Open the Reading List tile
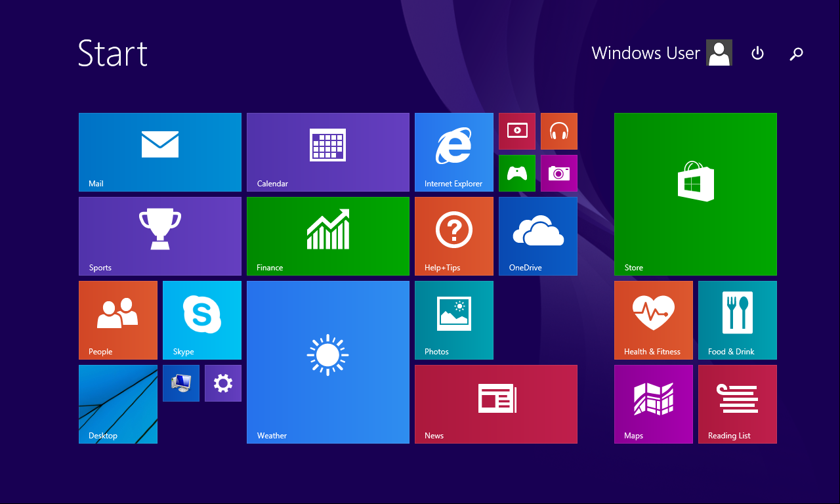The image size is (840, 504). [x=738, y=404]
